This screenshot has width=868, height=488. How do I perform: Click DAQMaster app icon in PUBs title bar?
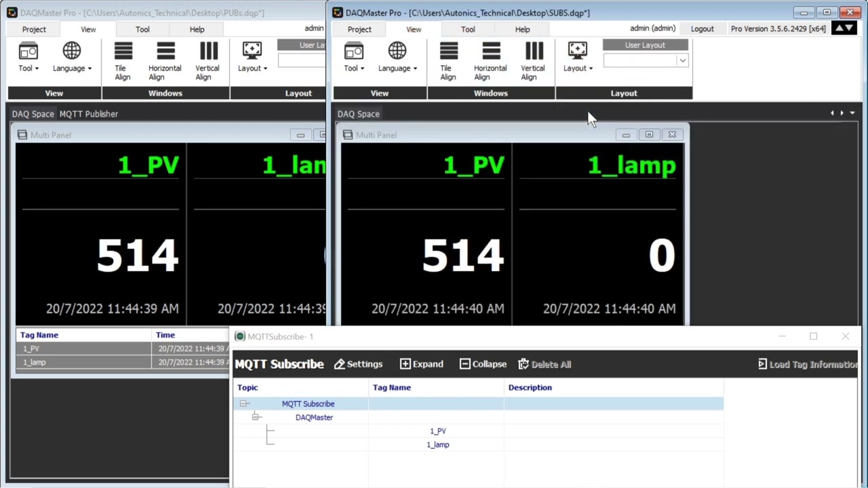click(x=12, y=12)
